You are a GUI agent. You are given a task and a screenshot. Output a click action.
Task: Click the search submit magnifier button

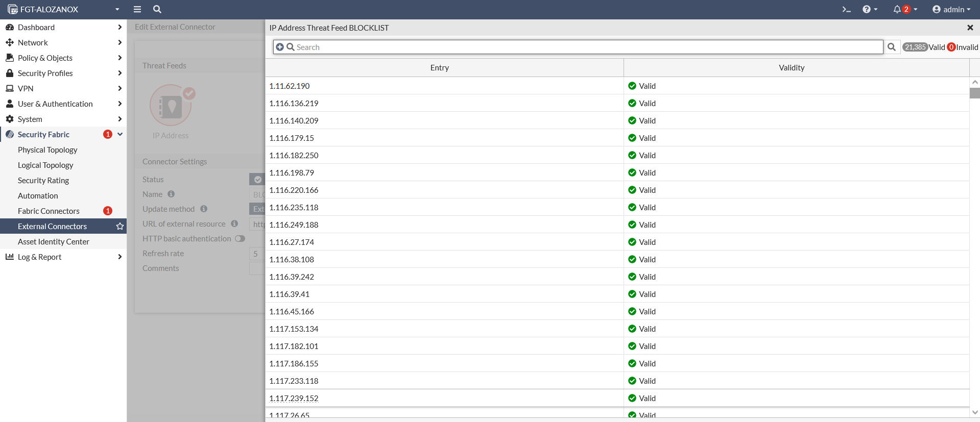coord(892,47)
